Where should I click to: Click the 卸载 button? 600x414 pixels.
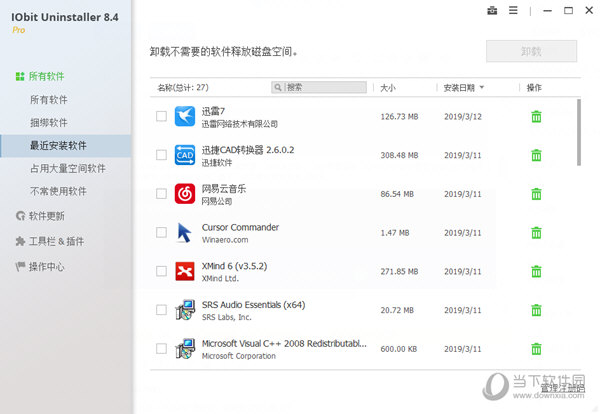pyautogui.click(x=531, y=51)
